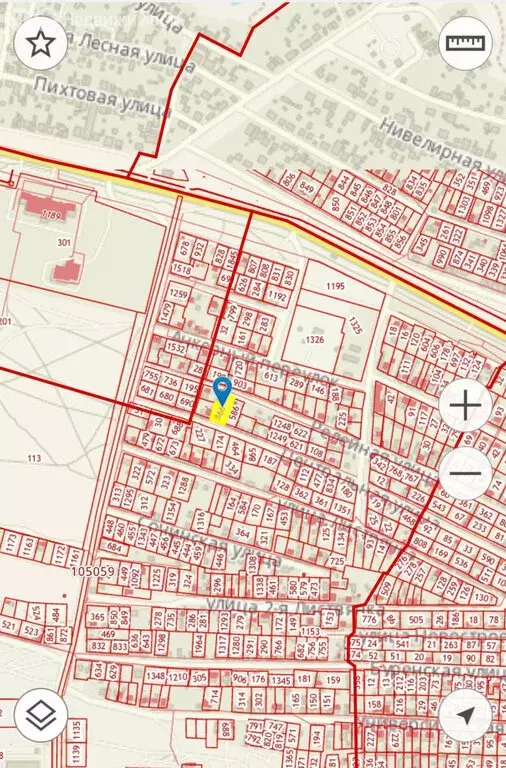Select parcel 865
This screenshot has height=768, width=506.
pos(252,454)
